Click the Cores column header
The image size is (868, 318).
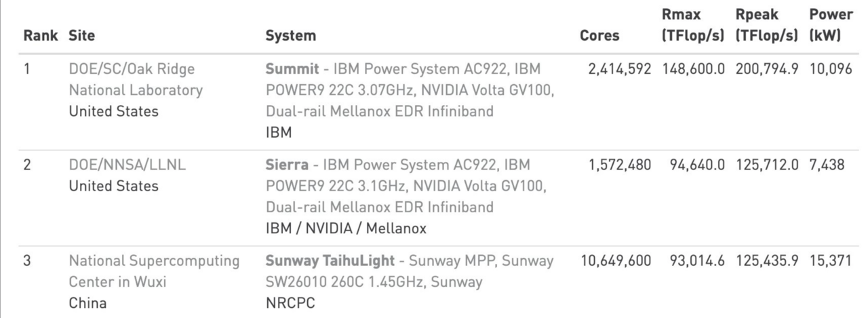click(x=599, y=36)
